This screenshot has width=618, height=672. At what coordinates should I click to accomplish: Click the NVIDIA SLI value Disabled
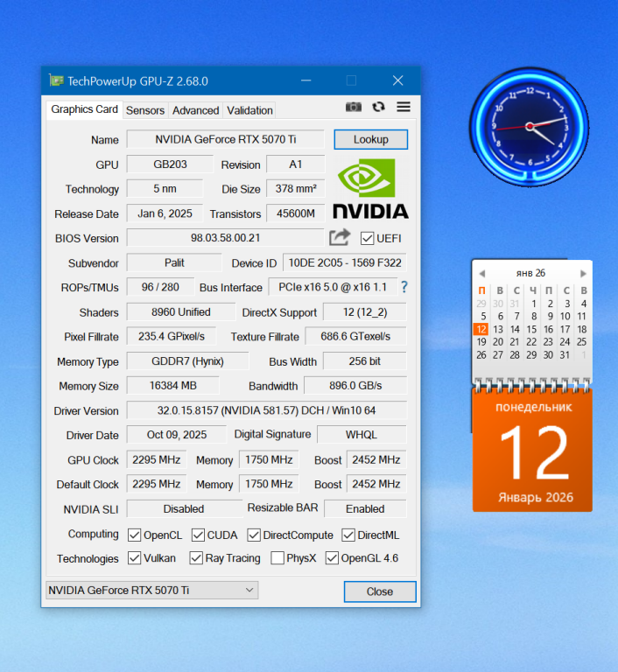tap(184, 508)
